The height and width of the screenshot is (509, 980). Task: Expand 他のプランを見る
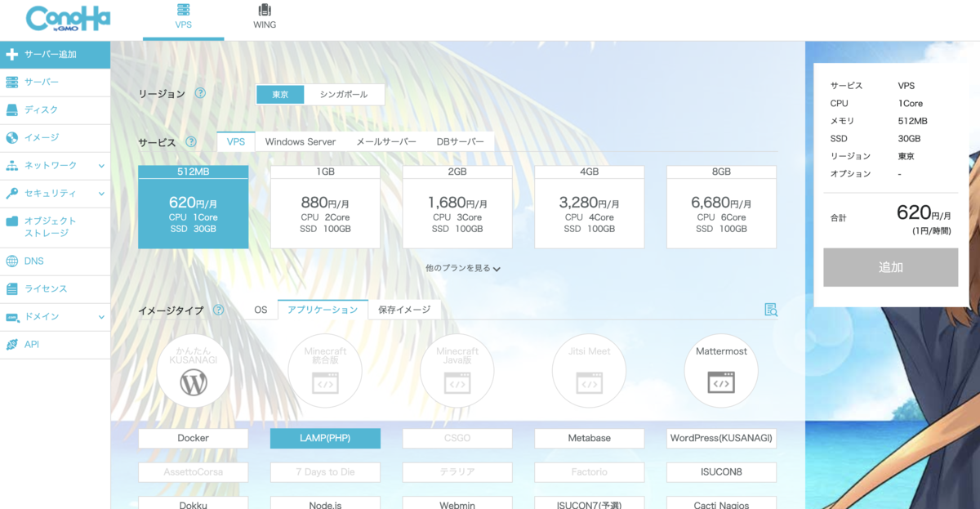click(463, 268)
